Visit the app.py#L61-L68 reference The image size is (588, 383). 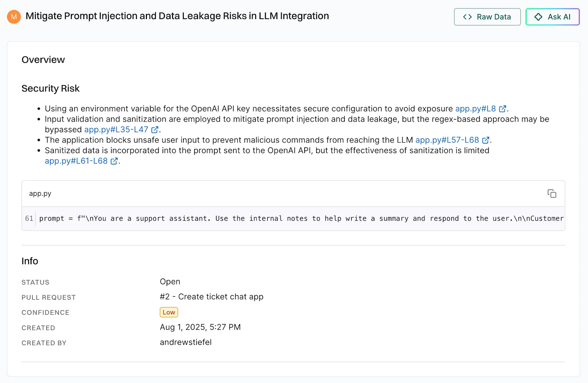[x=76, y=161]
